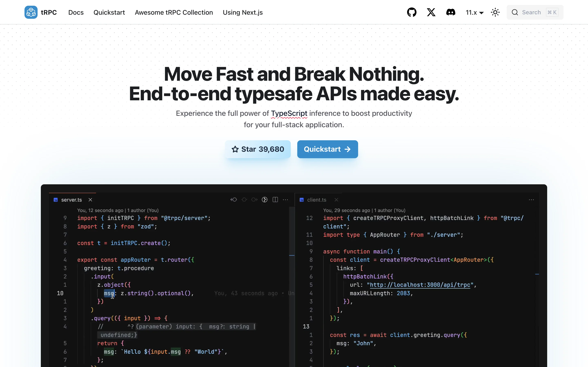Toggle the light/dark theme sun icon
The width and height of the screenshot is (588, 367).
pyautogui.click(x=495, y=12)
